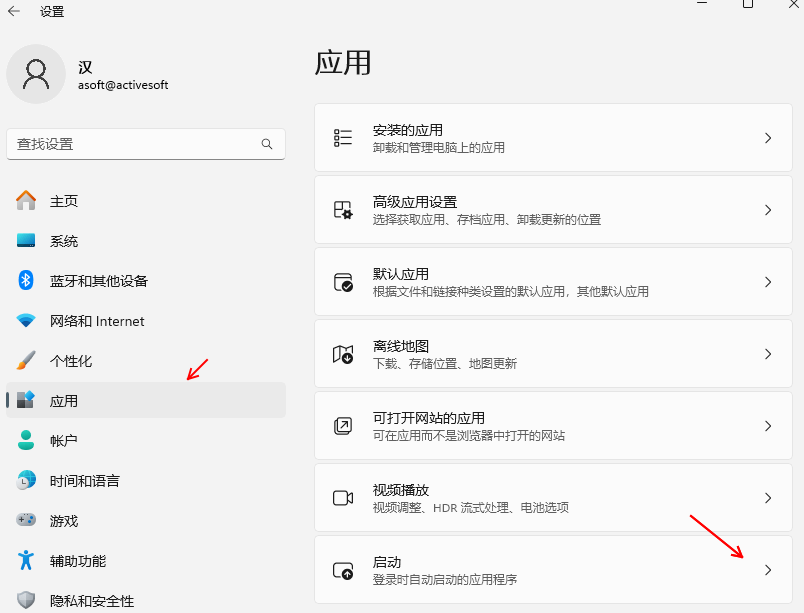Switch to 个性化 settings page
Screen dimensions: 804x613
[x=71, y=361]
